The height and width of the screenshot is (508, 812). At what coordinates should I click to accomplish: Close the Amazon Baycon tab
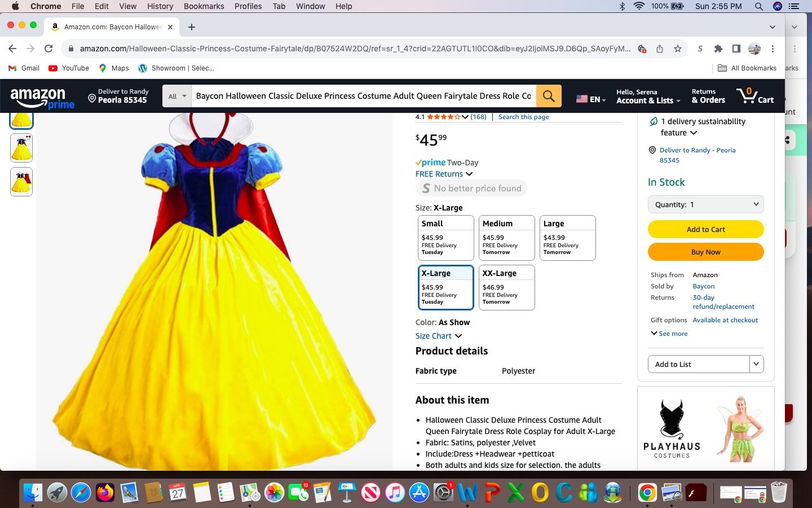170,27
